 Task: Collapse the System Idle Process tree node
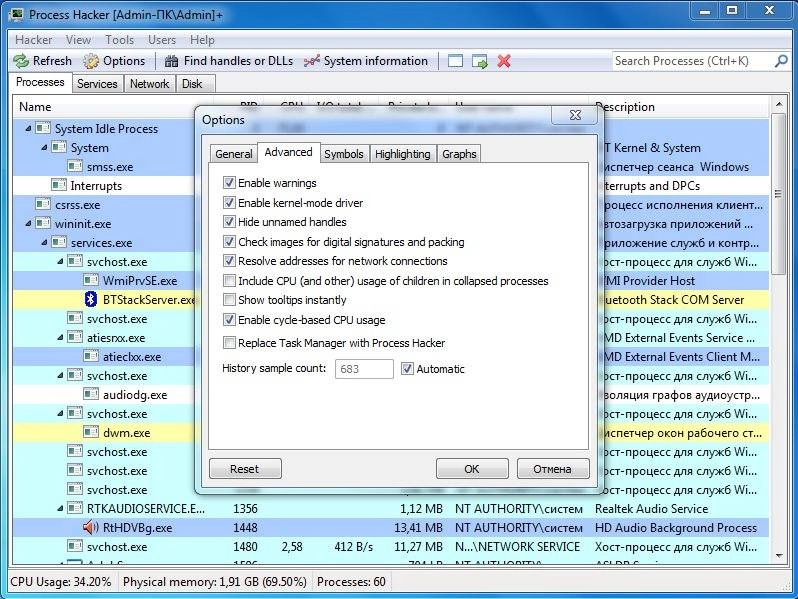point(28,129)
